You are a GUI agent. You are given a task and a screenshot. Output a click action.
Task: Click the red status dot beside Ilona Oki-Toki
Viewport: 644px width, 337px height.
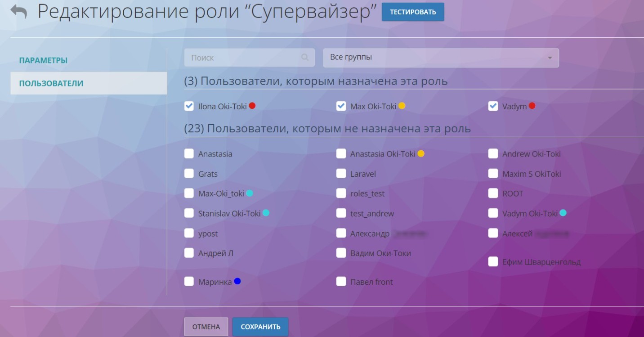pos(252,106)
